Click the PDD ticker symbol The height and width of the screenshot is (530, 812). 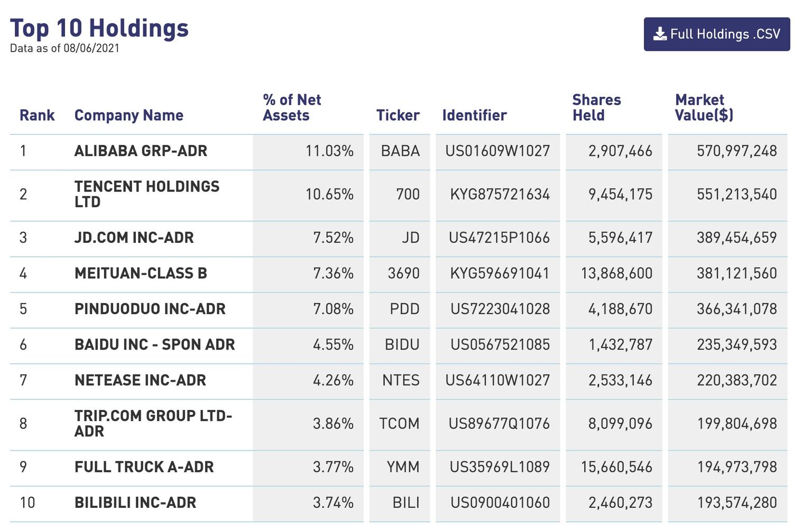pyautogui.click(x=404, y=309)
